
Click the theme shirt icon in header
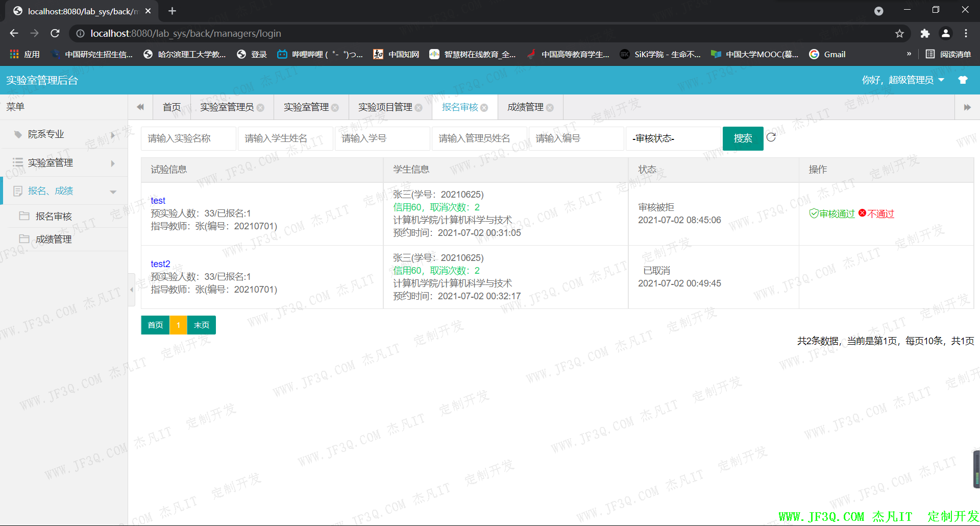pos(963,80)
